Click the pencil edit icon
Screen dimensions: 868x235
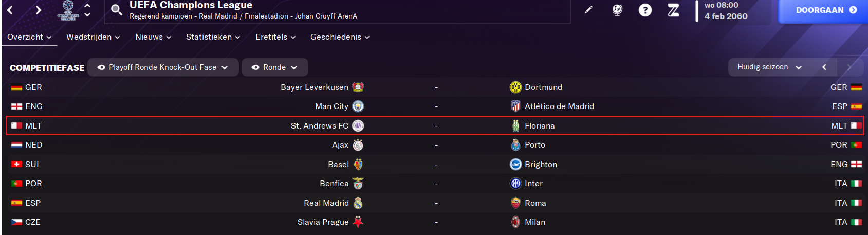588,10
